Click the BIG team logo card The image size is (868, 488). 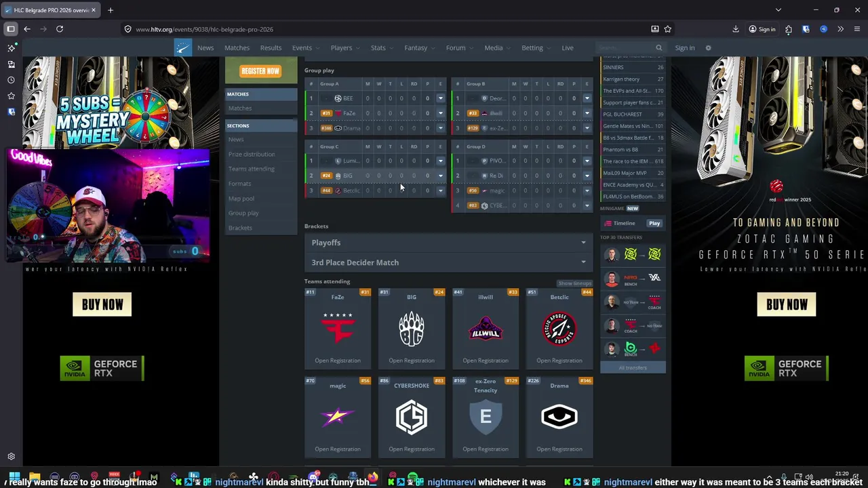(x=412, y=329)
